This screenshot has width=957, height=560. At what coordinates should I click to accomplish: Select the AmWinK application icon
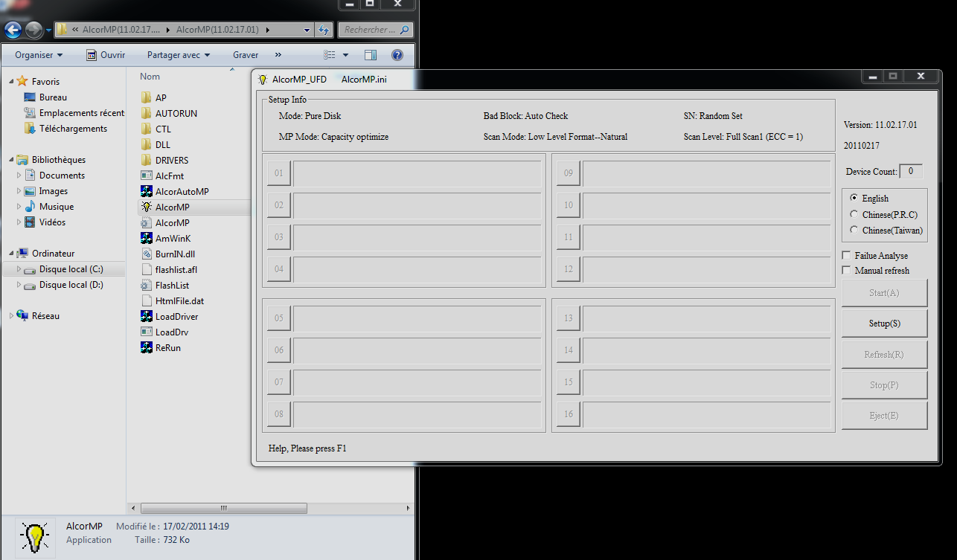[x=146, y=239]
